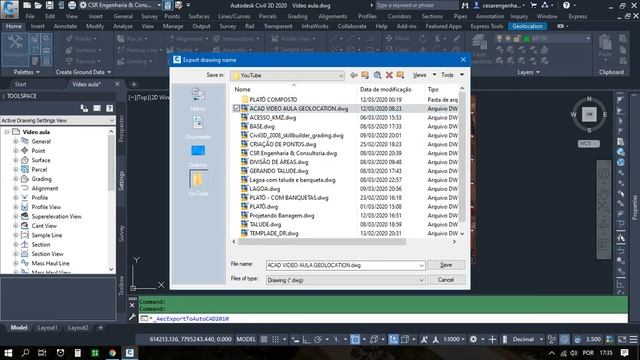640x360 pixels.
Task: Select YouTube folder in places sidebar
Action: (x=198, y=183)
